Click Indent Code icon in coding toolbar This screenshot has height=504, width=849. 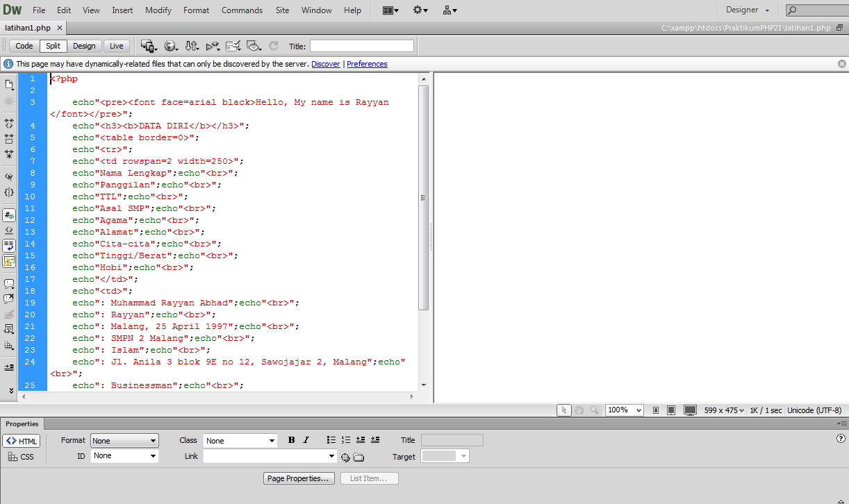tap(9, 367)
